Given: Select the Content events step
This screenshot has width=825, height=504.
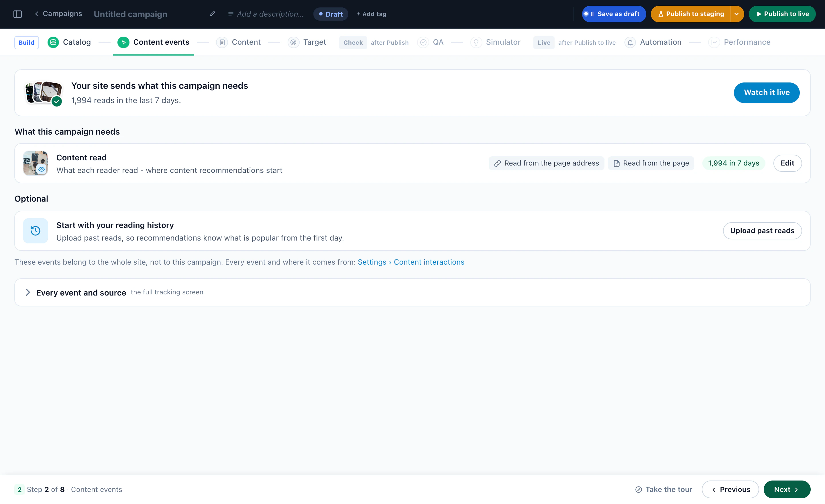Looking at the screenshot, I should point(153,42).
